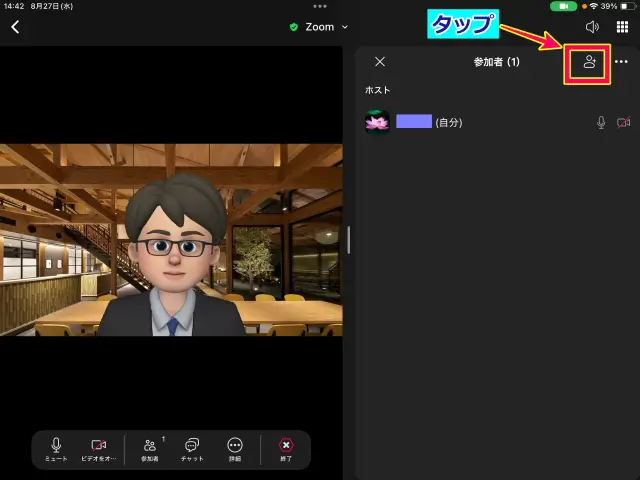Tap the 参加者 (1) panel title
Screen dimensions: 640x480
(x=497, y=62)
